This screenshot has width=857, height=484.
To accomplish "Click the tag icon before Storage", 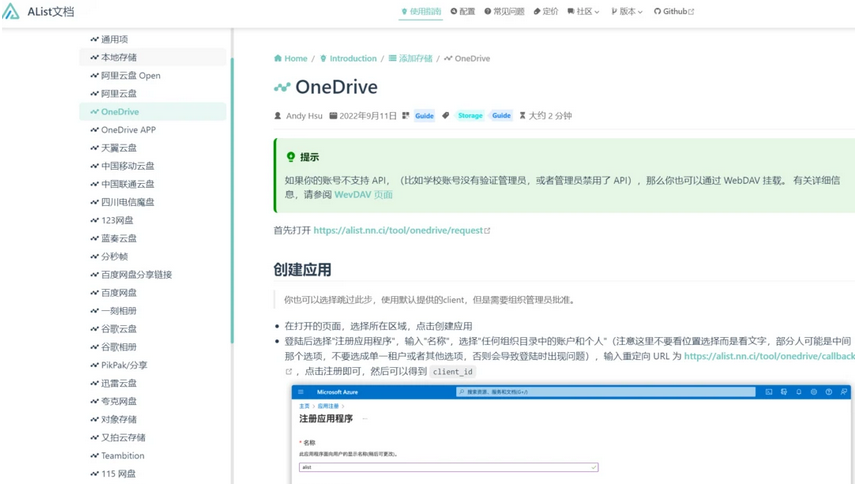I will (x=446, y=116).
